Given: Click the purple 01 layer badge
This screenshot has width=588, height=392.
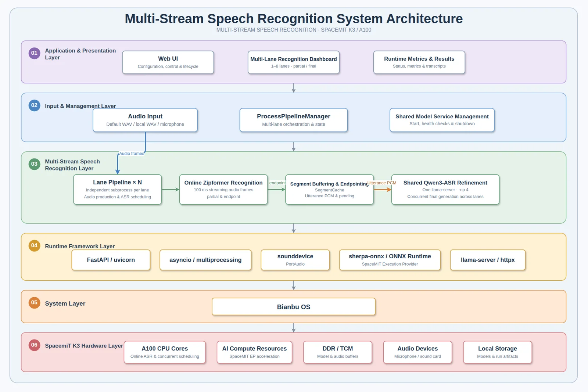Looking at the screenshot, I should pos(34,53).
